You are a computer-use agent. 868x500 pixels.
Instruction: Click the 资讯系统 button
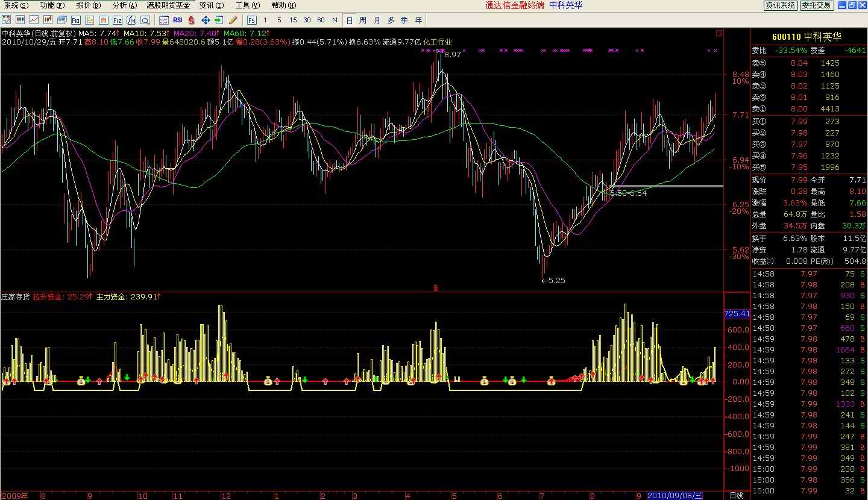(x=780, y=5)
